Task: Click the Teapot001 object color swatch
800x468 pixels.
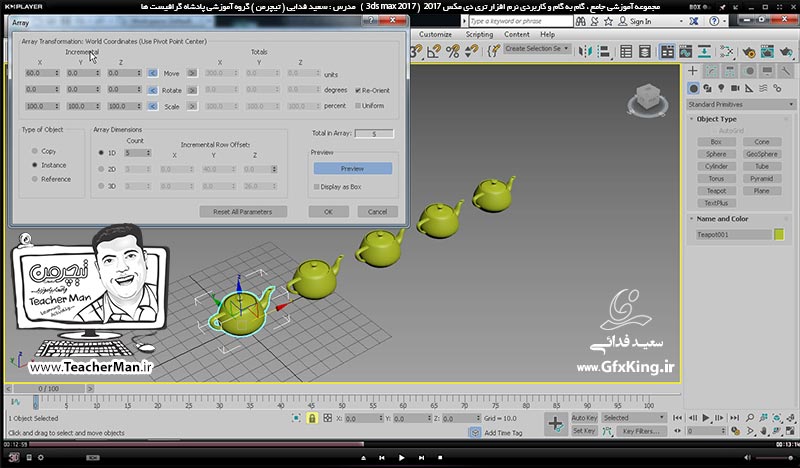Action: click(x=779, y=234)
